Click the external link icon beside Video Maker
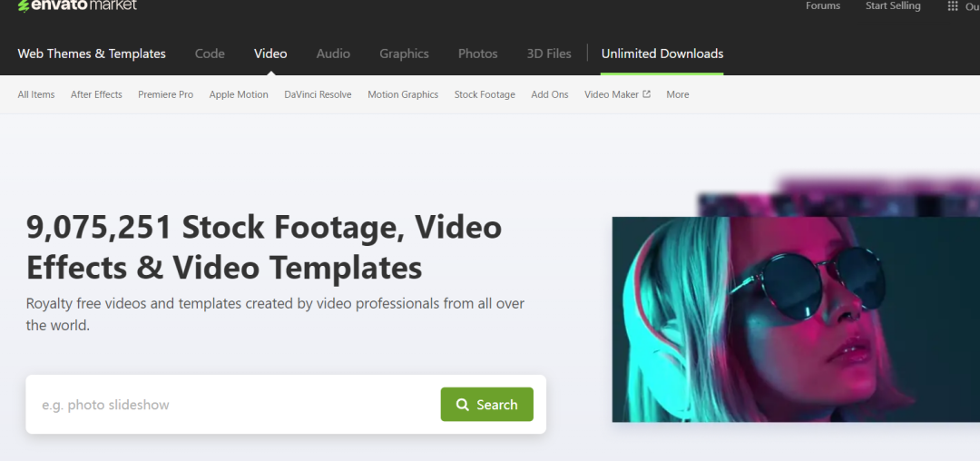The height and width of the screenshot is (461, 980). point(646,94)
